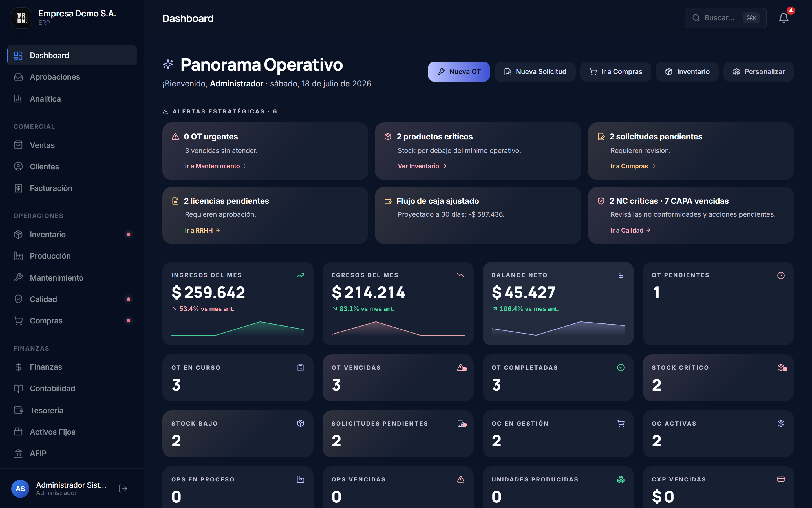Open Dashboard in the sidebar

pyautogui.click(x=72, y=55)
